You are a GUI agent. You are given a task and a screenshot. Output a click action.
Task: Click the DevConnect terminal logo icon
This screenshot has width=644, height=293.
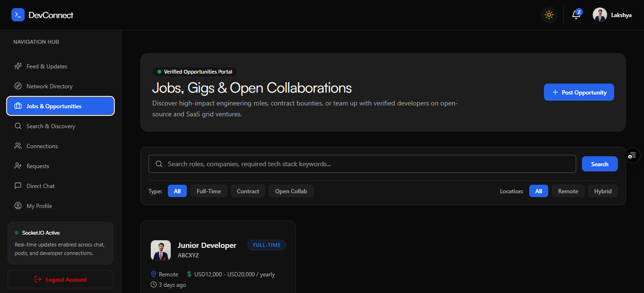[18, 15]
